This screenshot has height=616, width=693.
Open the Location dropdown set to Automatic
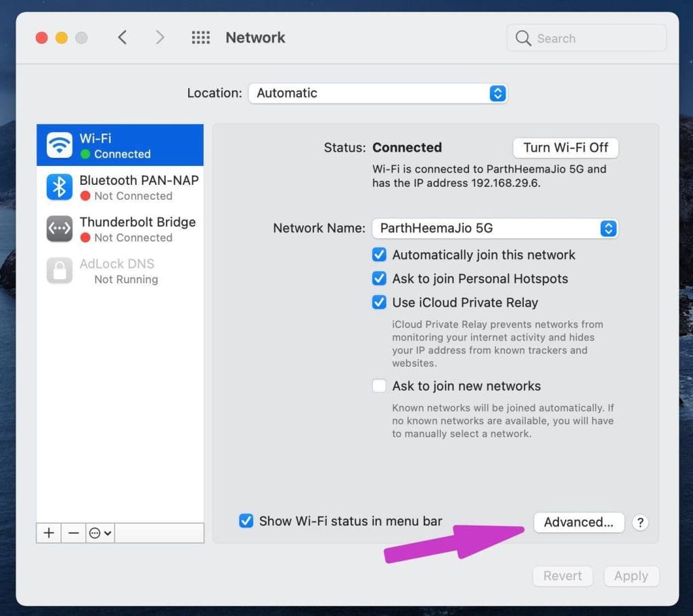[378, 93]
